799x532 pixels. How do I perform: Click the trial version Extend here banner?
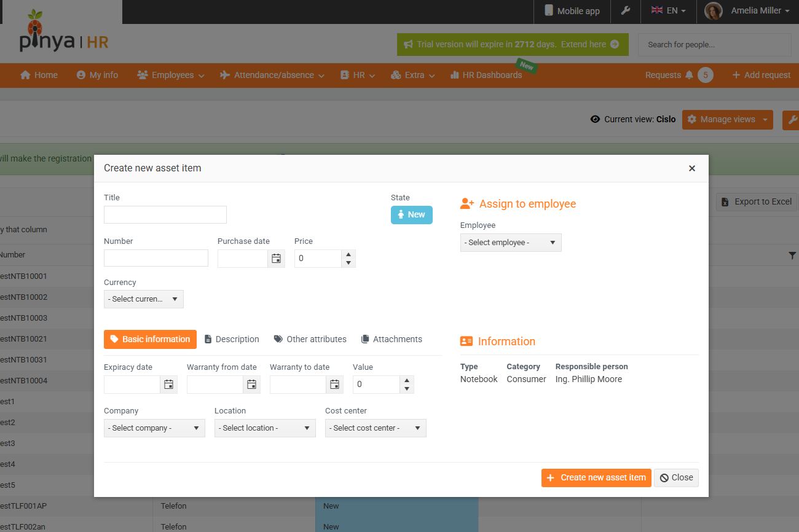[513, 44]
